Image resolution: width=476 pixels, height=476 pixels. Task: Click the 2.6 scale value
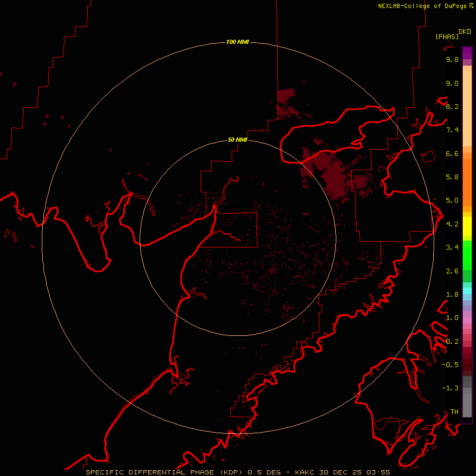(452, 271)
